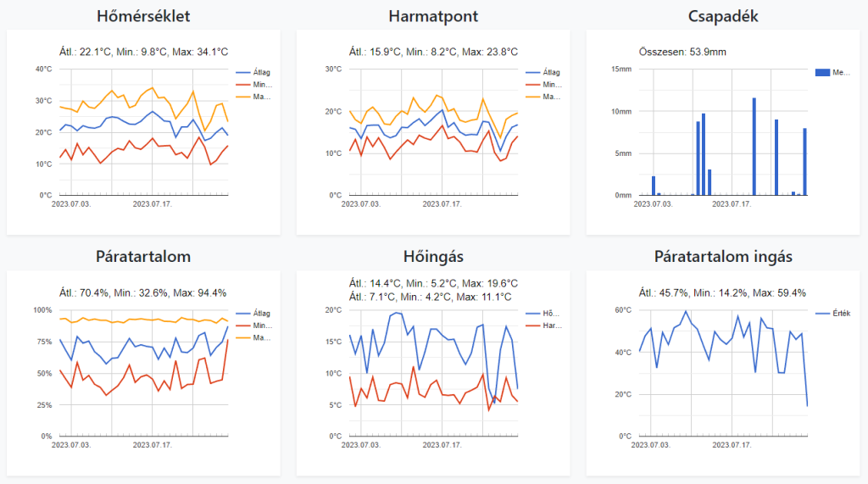This screenshot has width=868, height=484.
Task: Click the Harmatpont chart heading
Action: [433, 16]
